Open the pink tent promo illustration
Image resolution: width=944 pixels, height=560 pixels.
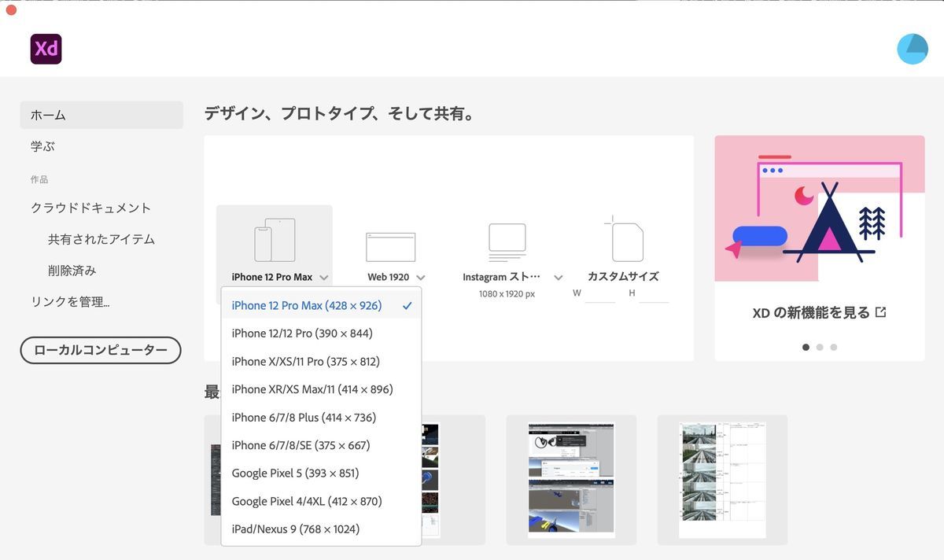[820, 208]
